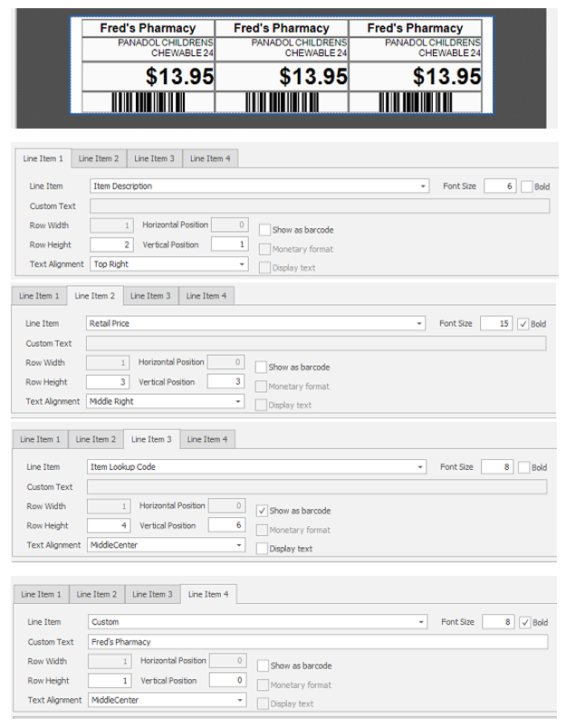Open Line Item 3 tab in the Retail Price panel

coord(150,296)
